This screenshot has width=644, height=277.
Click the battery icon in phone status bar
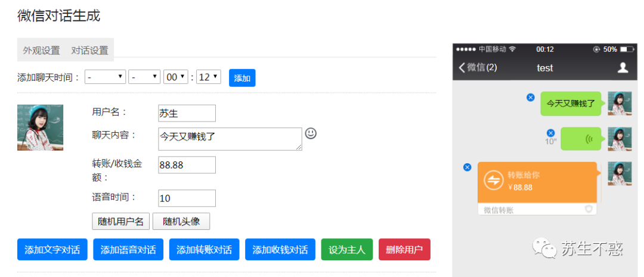point(627,49)
